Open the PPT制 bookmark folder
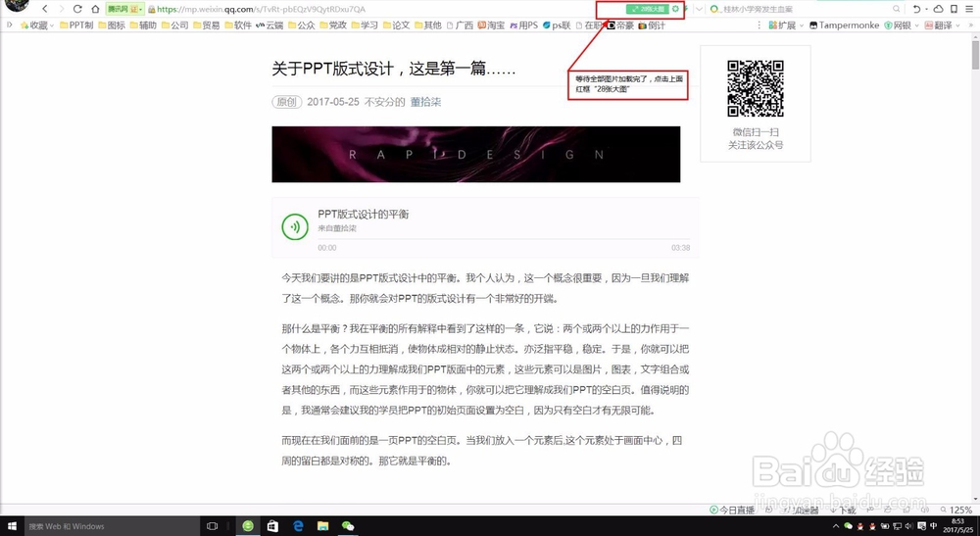The width and height of the screenshot is (980, 536). [76, 25]
